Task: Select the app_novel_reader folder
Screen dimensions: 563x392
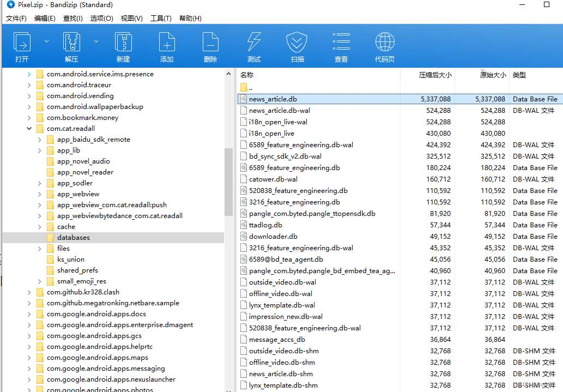Action: click(x=85, y=172)
